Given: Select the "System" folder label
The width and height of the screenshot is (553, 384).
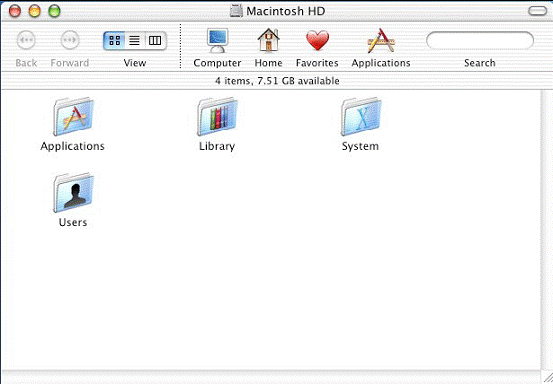Looking at the screenshot, I should click(360, 146).
